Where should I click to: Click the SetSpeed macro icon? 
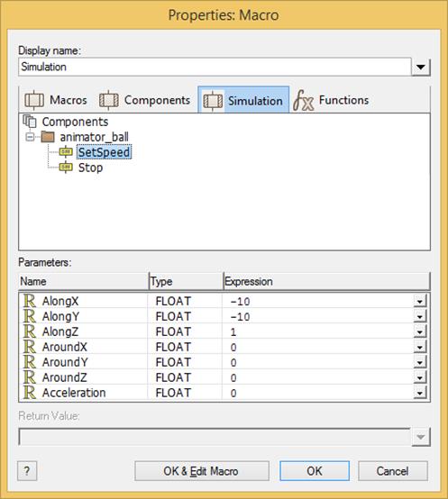click(66, 152)
